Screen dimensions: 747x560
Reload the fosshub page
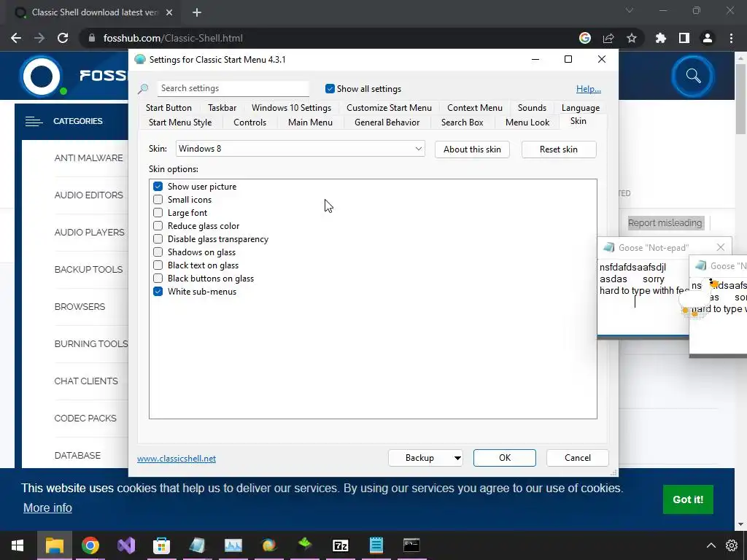63,38
